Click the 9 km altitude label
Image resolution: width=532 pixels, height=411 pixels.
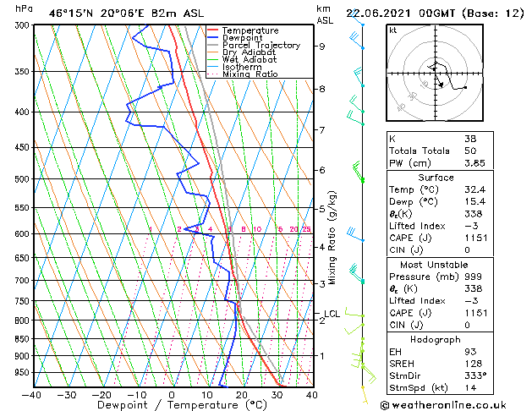(x=322, y=47)
